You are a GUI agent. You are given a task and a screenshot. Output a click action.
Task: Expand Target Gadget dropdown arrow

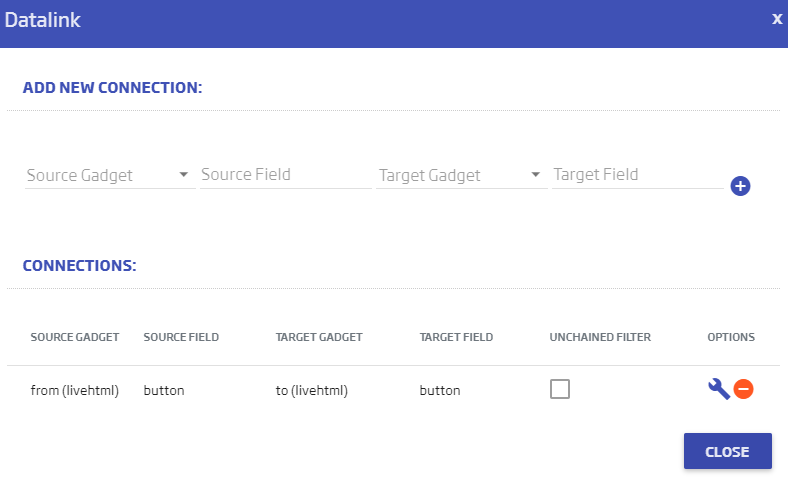535,174
